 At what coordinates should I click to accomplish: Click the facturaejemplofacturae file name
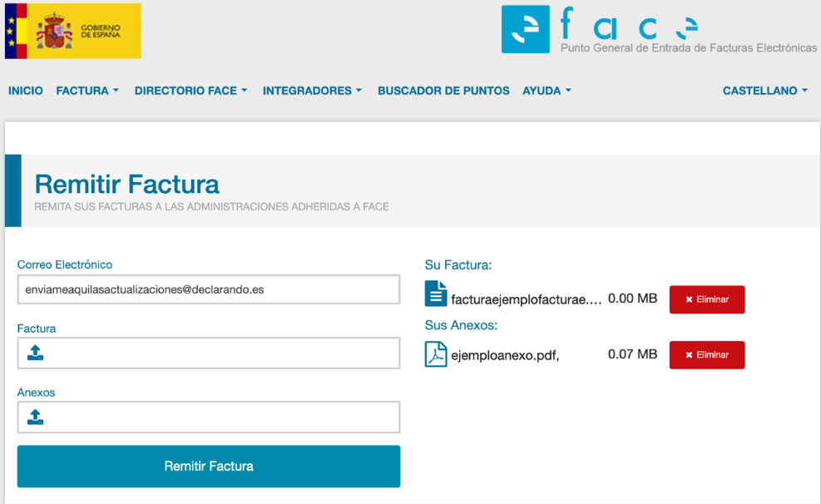pyautogui.click(x=527, y=300)
